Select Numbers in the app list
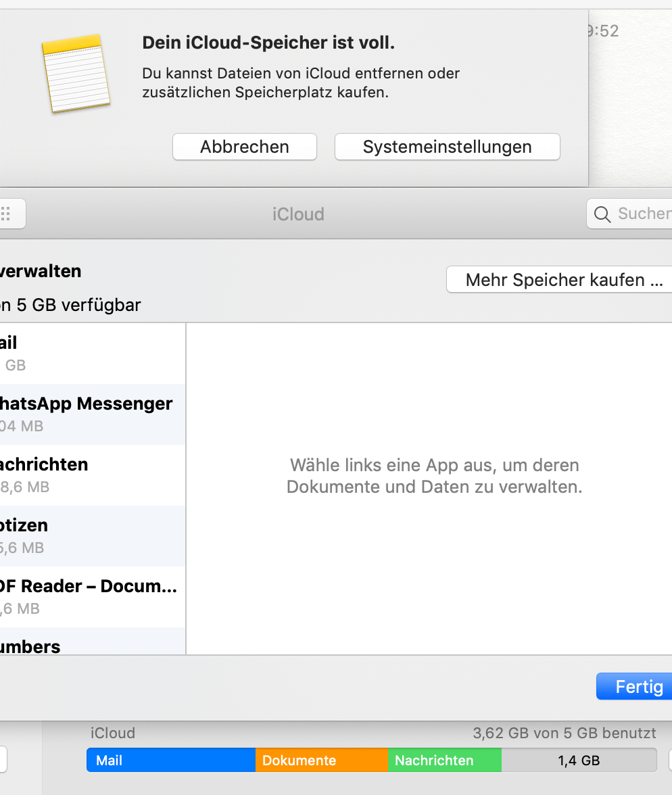The width and height of the screenshot is (672, 795). click(93, 641)
